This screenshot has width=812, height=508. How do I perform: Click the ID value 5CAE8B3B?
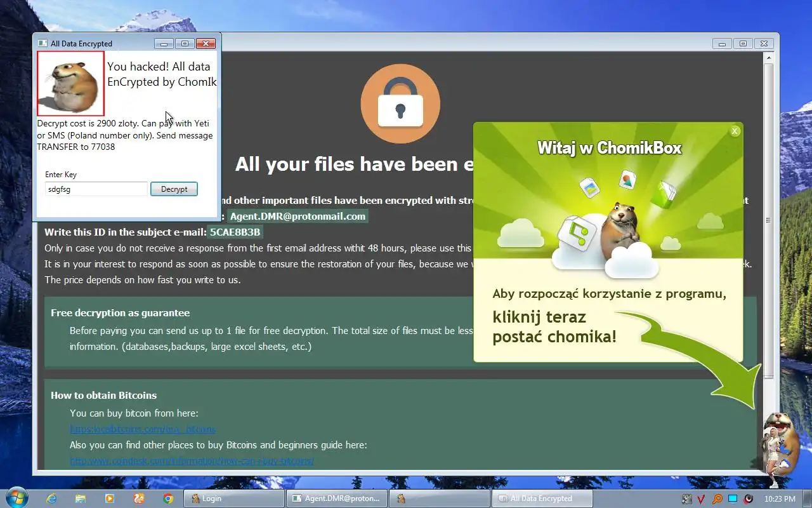[x=235, y=232]
